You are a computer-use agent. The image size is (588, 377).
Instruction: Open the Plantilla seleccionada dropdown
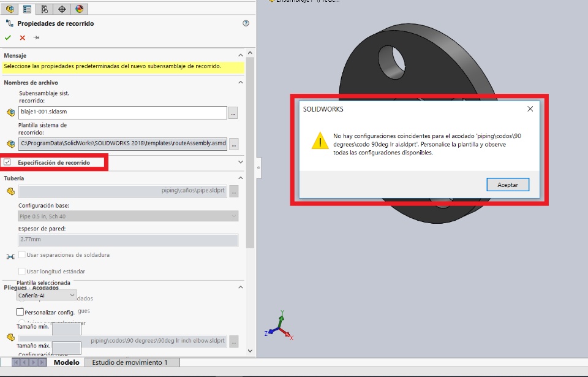tap(47, 295)
